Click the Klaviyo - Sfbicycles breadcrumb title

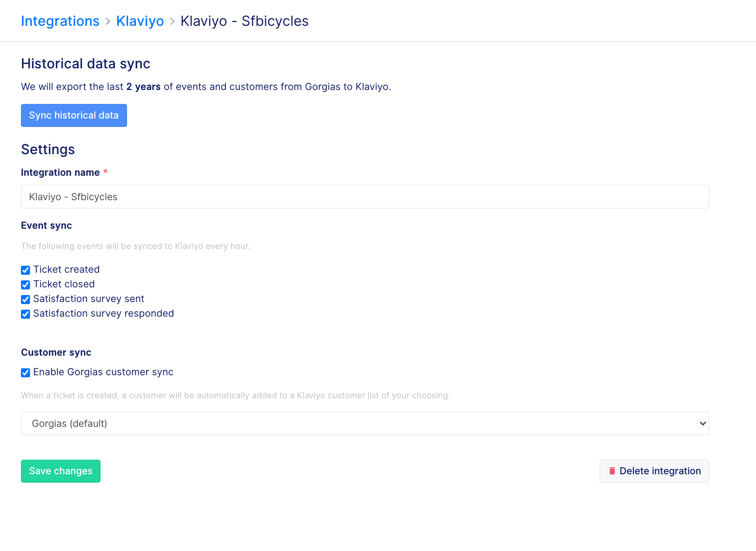[245, 21]
